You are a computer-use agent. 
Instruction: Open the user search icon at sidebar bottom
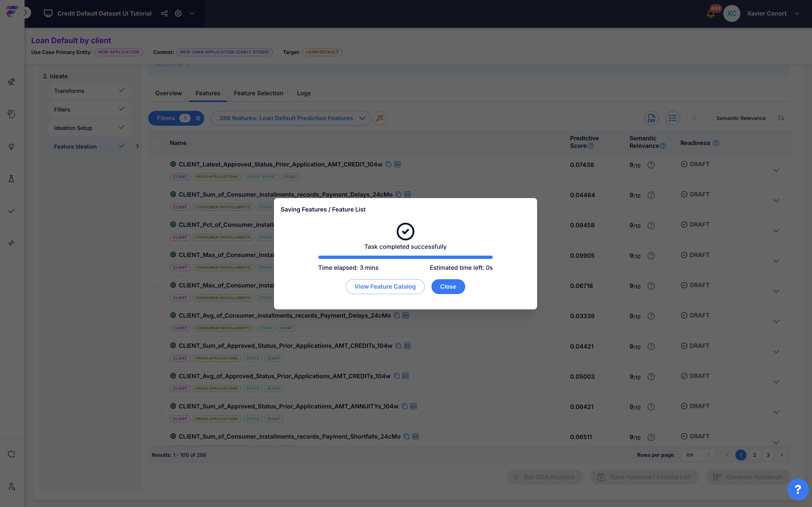(11, 486)
